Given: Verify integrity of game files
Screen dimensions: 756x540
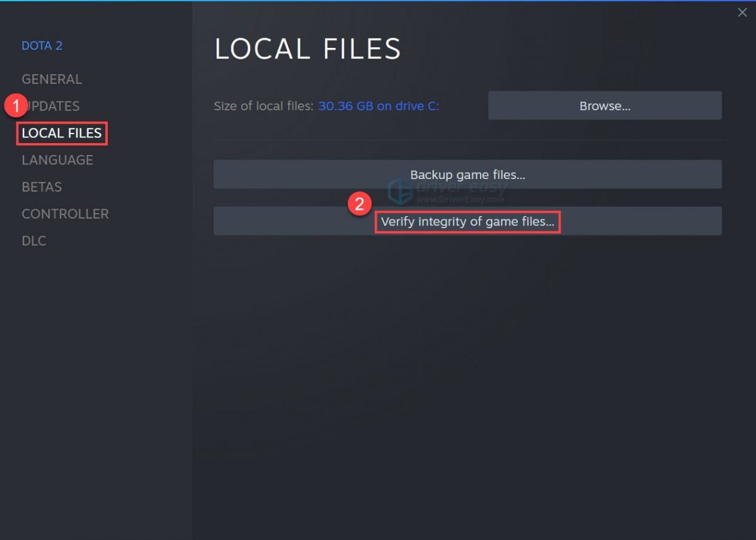Looking at the screenshot, I should [467, 221].
